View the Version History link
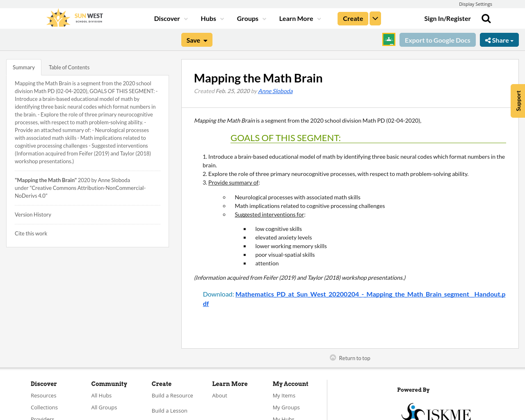This screenshot has height=420, width=525. pyautogui.click(x=33, y=214)
